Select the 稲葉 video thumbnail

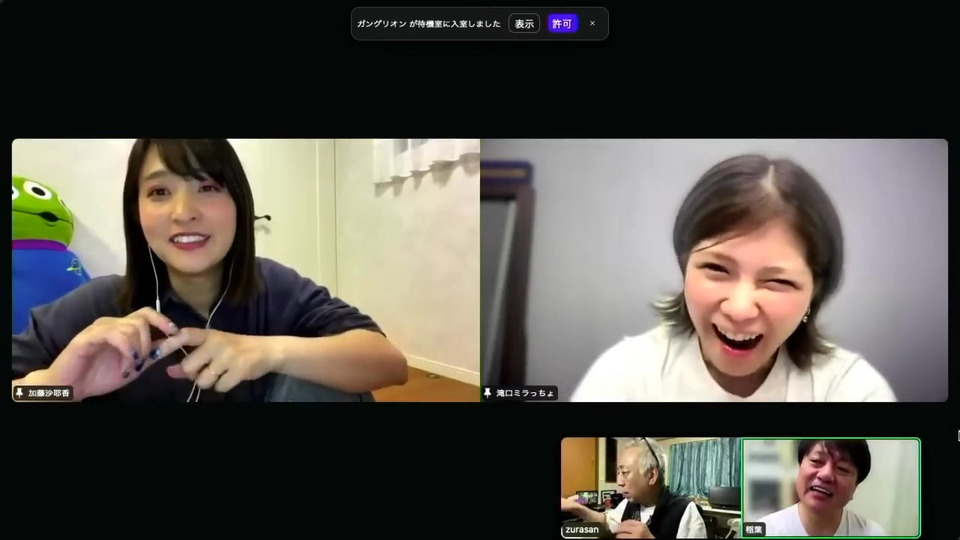831,488
